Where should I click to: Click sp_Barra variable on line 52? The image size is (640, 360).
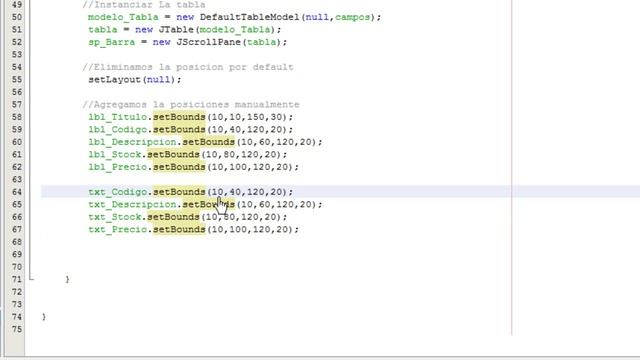pos(111,42)
